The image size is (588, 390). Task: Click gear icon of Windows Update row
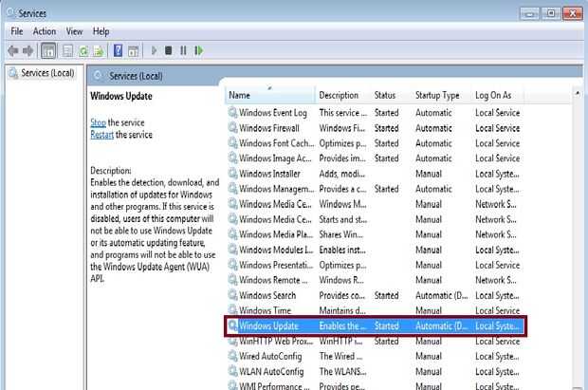[233, 325]
